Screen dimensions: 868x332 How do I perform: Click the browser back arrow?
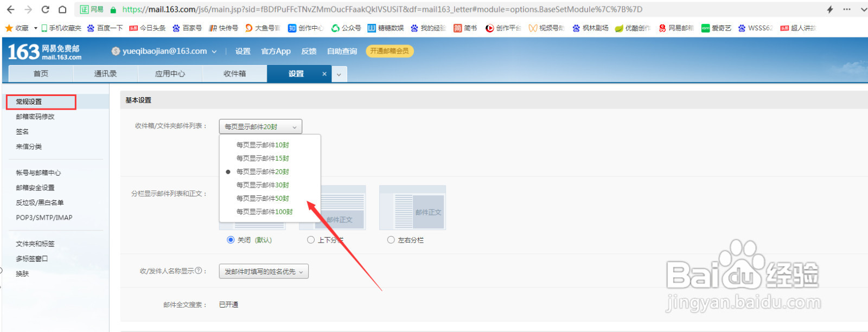click(x=10, y=9)
